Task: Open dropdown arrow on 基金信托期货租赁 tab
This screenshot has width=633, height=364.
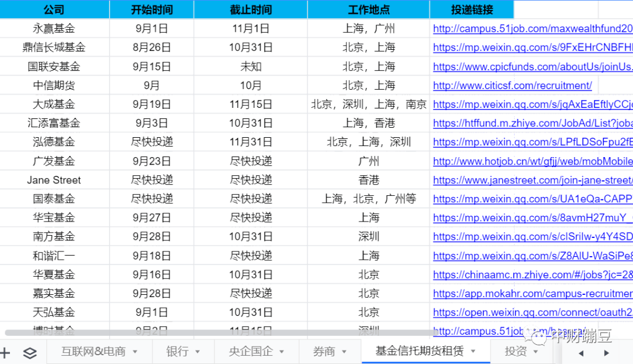Action: (473, 352)
